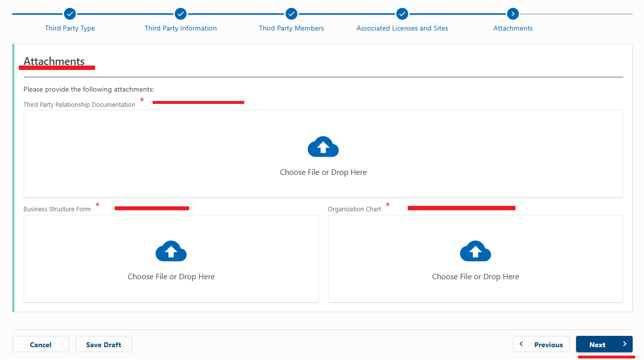Select the Attachments step label in the progress bar
This screenshot has width=644, height=360.
(x=513, y=28)
